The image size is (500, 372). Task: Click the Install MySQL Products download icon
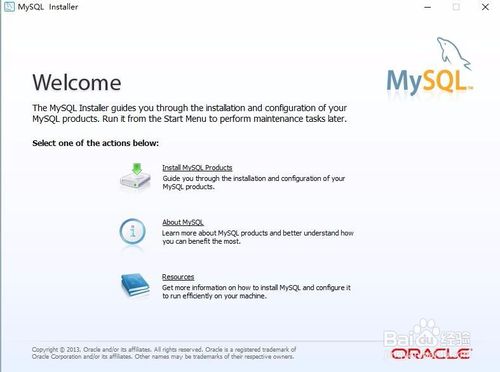point(135,176)
